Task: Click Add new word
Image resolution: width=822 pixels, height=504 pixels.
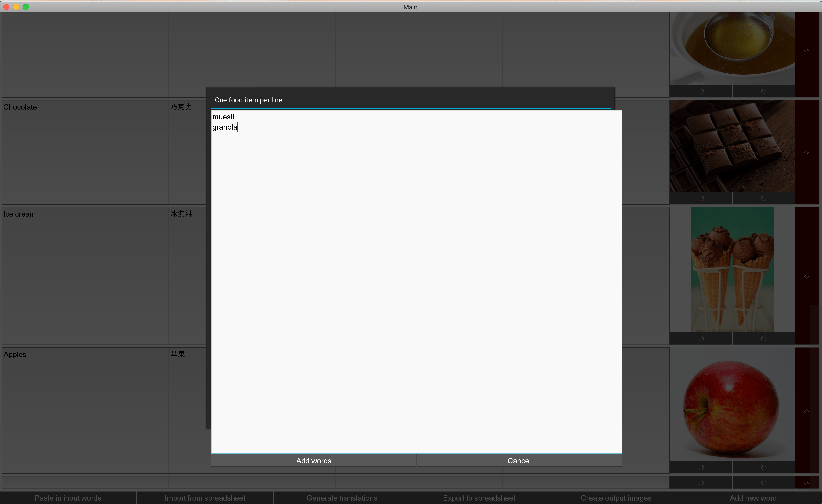Action: tap(753, 498)
